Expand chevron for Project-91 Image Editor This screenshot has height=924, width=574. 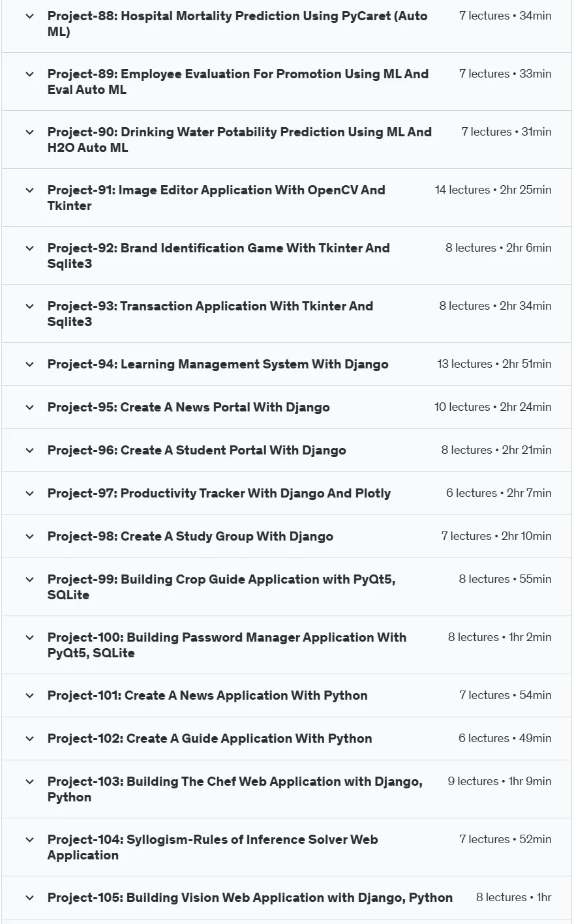point(29,190)
